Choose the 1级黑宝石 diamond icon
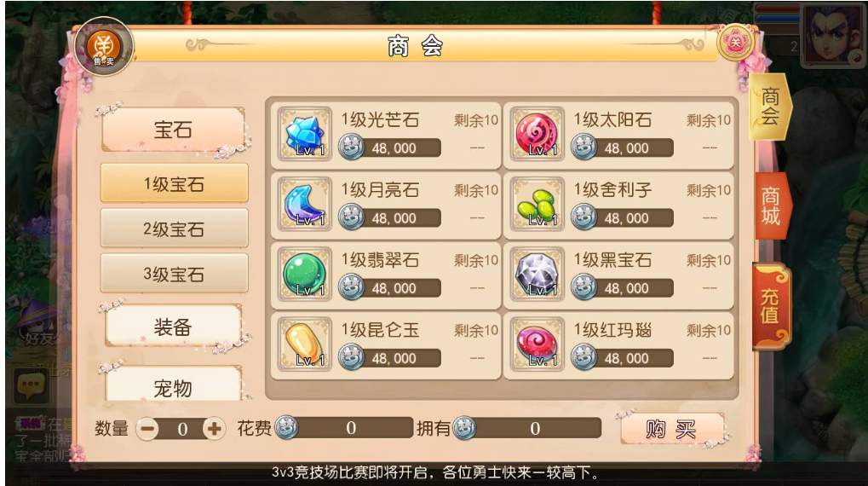 coord(537,275)
